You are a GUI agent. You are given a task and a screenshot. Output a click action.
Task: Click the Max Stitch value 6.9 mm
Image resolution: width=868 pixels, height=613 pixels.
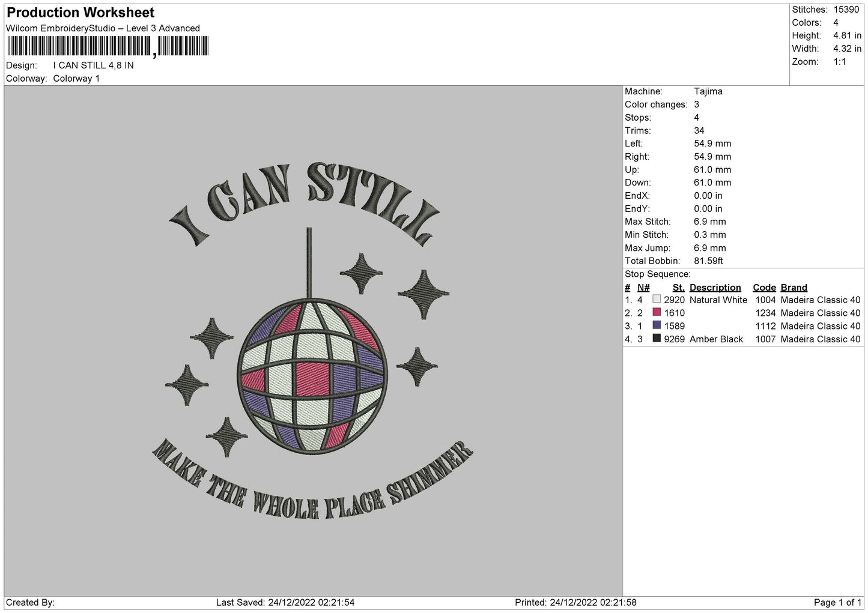[709, 222]
